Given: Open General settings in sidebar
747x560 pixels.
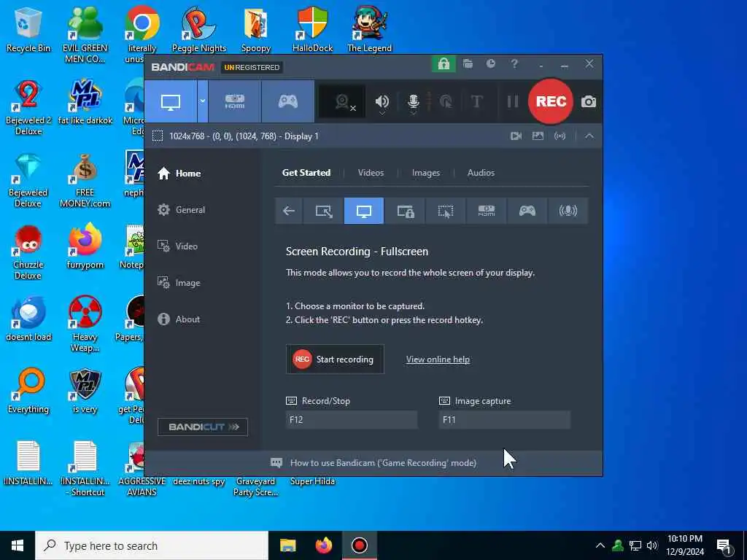Looking at the screenshot, I should [x=181, y=210].
